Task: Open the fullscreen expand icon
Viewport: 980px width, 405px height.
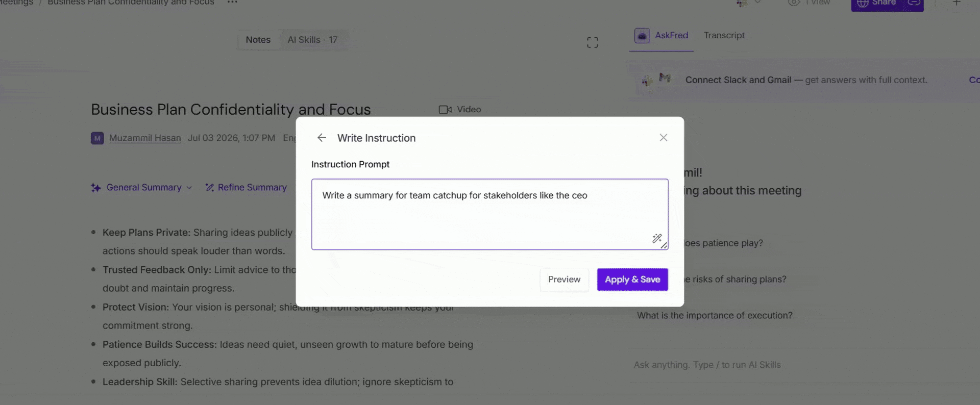Action: point(592,42)
